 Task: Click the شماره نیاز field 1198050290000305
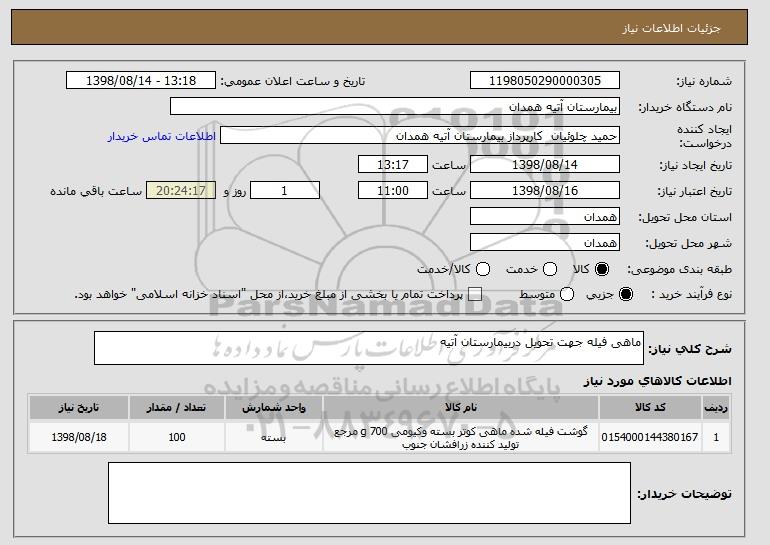(x=545, y=81)
